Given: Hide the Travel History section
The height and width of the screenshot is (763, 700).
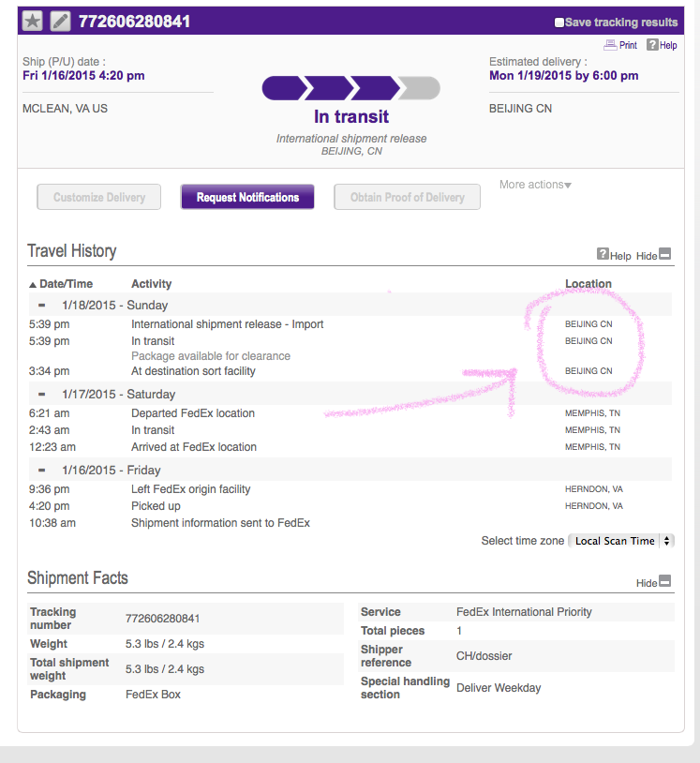Looking at the screenshot, I should (x=665, y=254).
